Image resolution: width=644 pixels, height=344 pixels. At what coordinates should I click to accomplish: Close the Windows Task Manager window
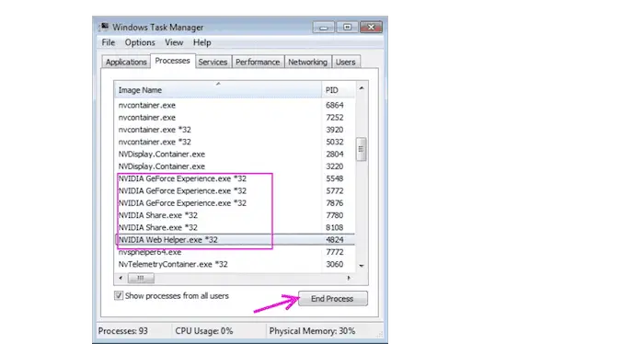click(x=372, y=28)
